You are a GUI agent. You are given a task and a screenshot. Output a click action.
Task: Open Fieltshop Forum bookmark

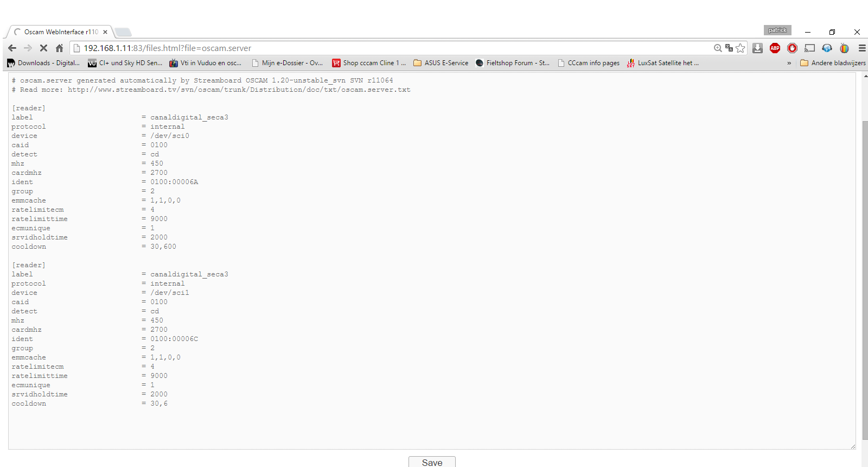tap(513, 63)
